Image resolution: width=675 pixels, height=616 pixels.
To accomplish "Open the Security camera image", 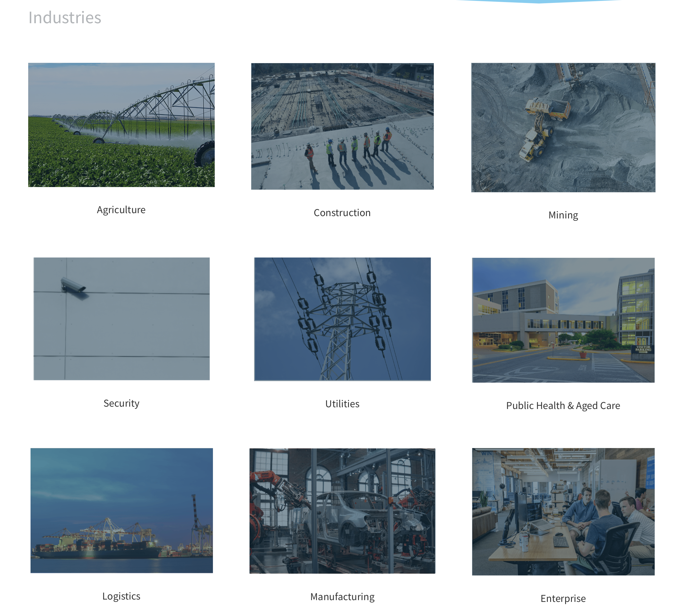I will (122, 319).
